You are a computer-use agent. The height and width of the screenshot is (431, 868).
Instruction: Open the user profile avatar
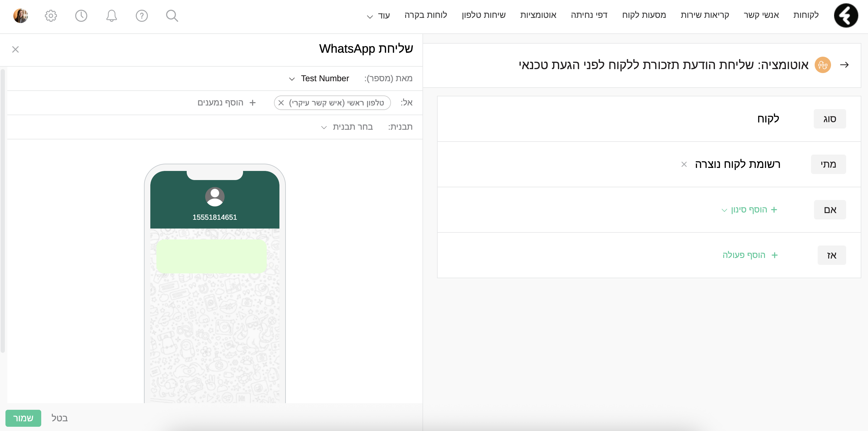click(21, 15)
